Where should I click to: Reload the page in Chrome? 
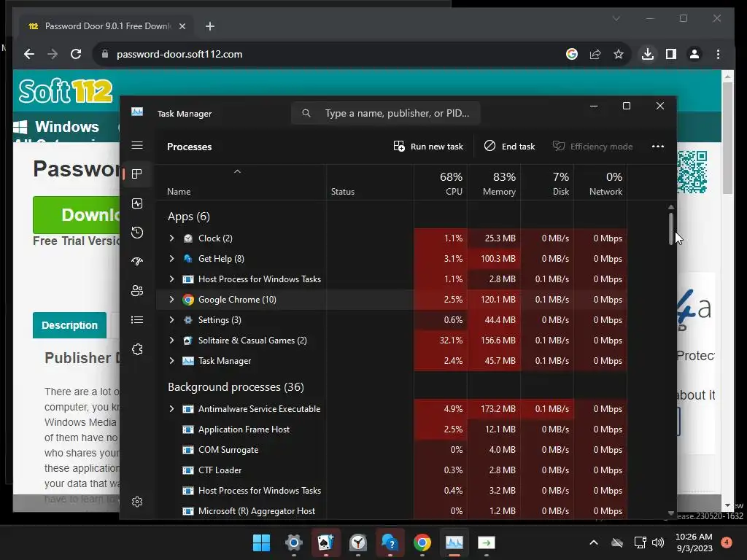(x=76, y=54)
